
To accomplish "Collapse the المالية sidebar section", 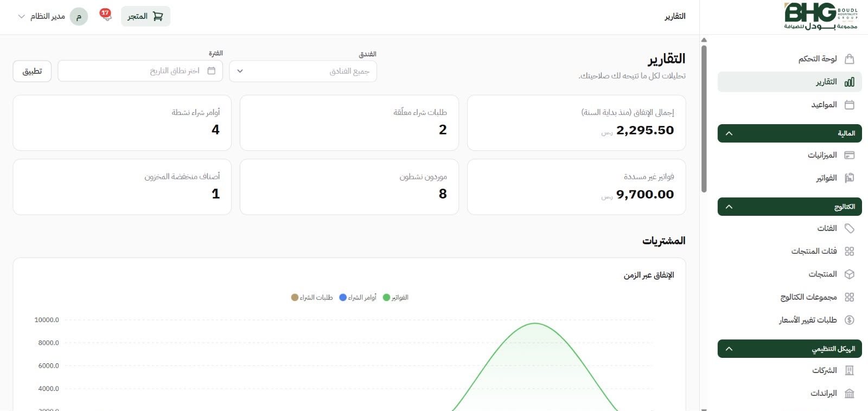I will (x=789, y=133).
